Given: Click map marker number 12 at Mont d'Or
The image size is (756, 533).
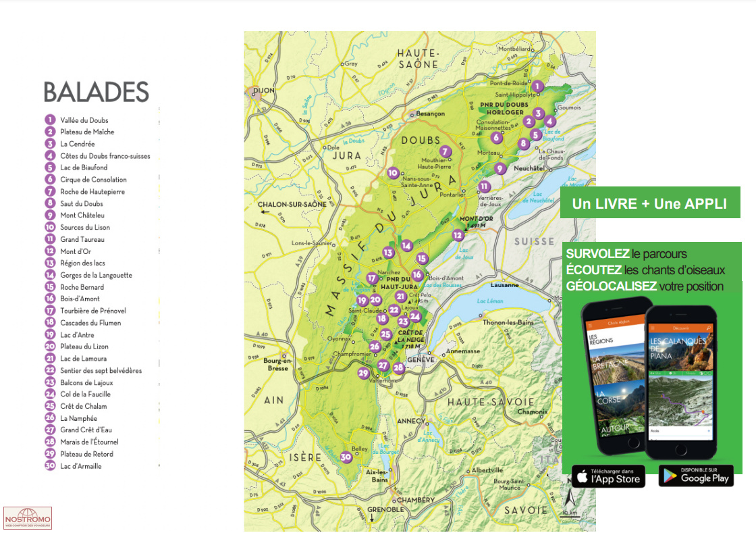Looking at the screenshot, I should [x=458, y=235].
